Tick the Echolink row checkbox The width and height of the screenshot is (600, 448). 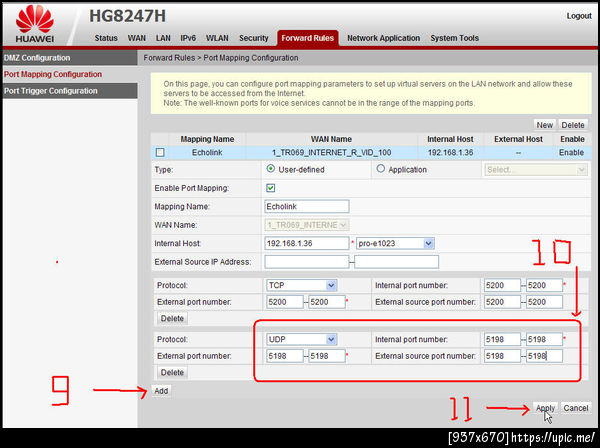point(160,153)
